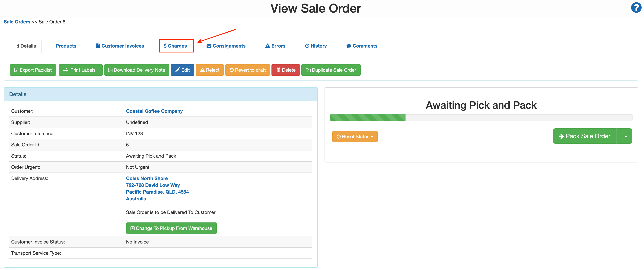Screen dimensions: 644x270
Task: Click the green striped progress bar
Action: (367, 117)
